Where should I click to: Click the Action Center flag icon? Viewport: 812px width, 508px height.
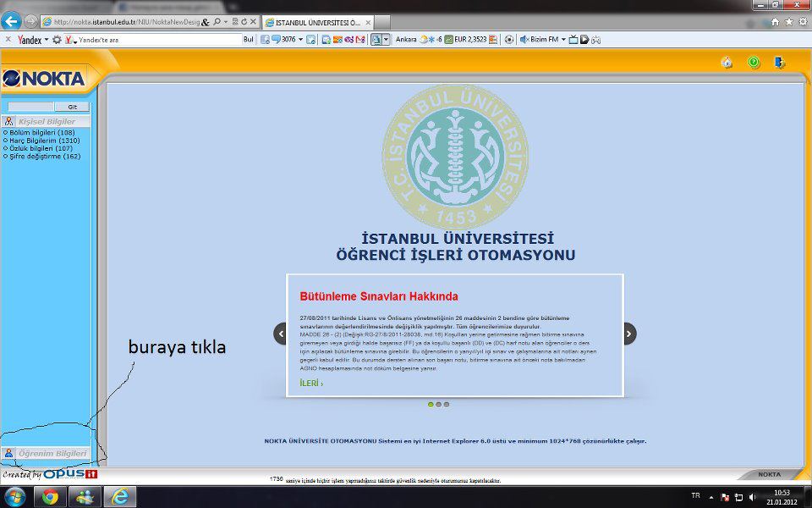click(x=725, y=497)
